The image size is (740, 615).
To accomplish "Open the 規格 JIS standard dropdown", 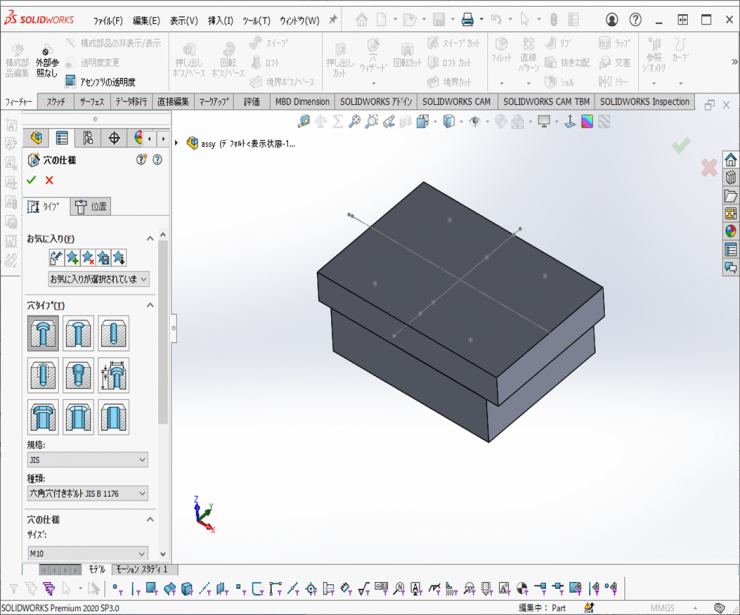I will (x=88, y=460).
